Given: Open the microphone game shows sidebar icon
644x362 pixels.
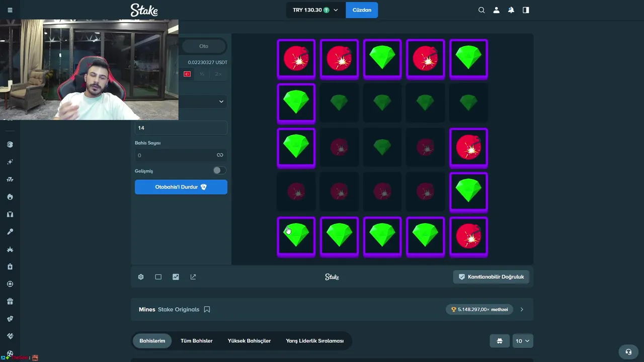Looking at the screenshot, I should coord(10,232).
